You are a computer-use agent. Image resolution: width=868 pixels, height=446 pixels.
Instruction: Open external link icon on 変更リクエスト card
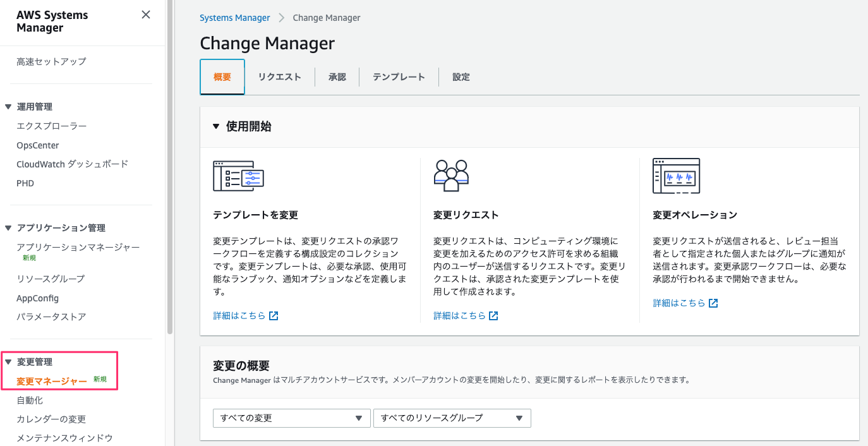pyautogui.click(x=493, y=315)
